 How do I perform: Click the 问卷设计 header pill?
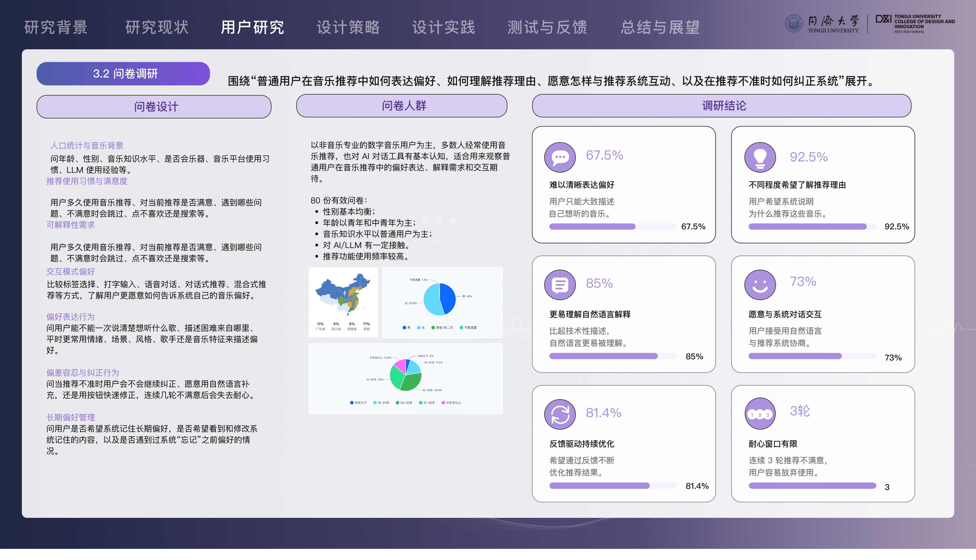pos(154,107)
